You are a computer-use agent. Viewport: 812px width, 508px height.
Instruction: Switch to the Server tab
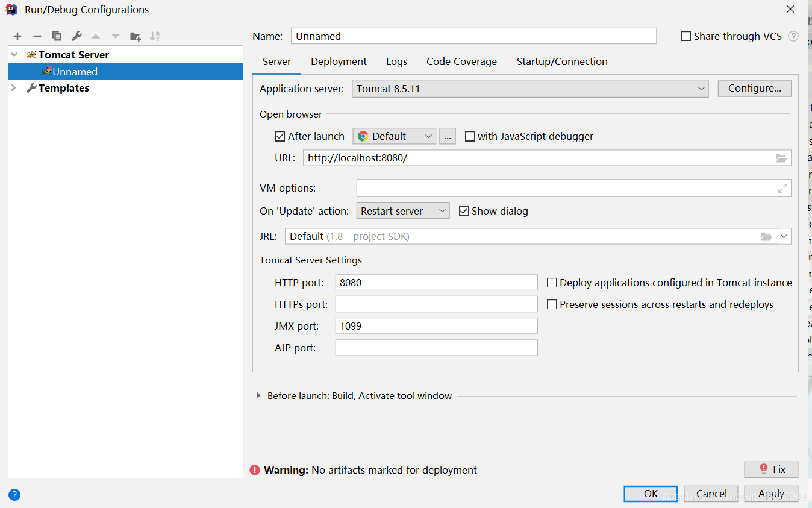click(x=277, y=61)
